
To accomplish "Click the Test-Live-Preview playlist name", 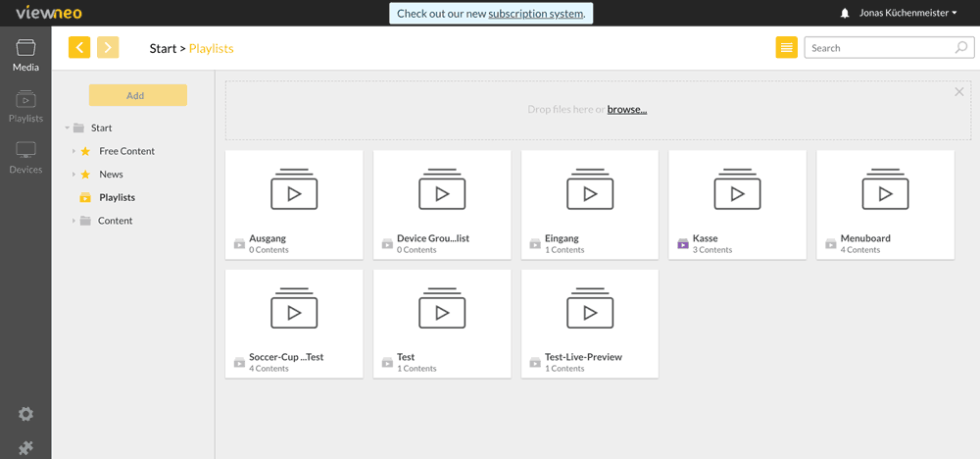I will click(584, 357).
